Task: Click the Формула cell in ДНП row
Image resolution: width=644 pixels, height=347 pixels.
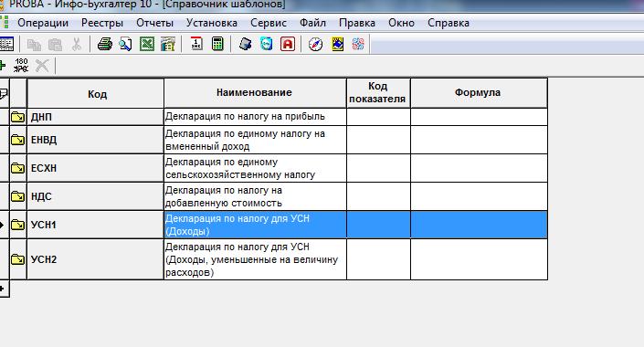Action: [x=479, y=117]
